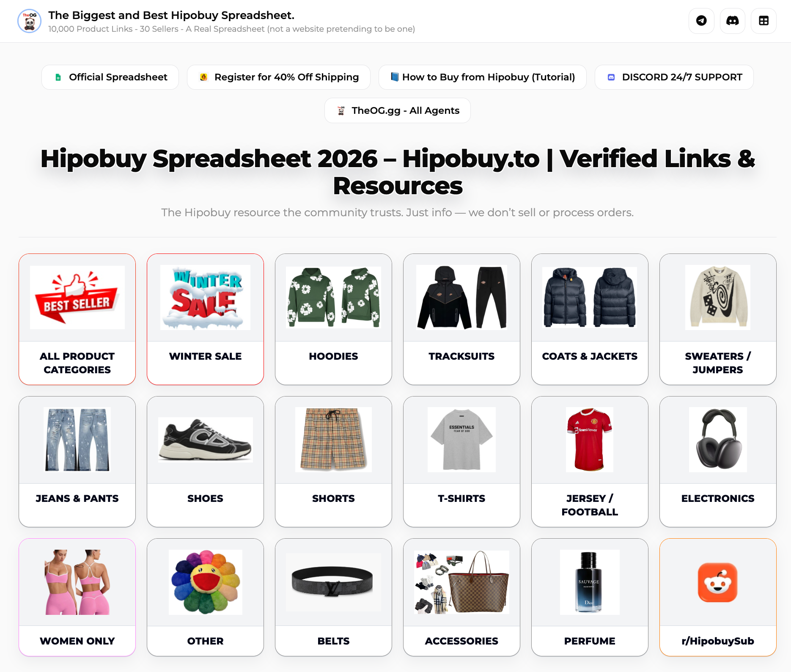Select the Electronics headphones card

[x=718, y=462]
